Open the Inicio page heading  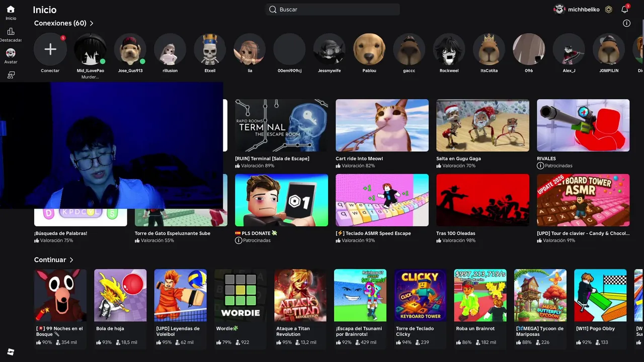[x=45, y=10]
